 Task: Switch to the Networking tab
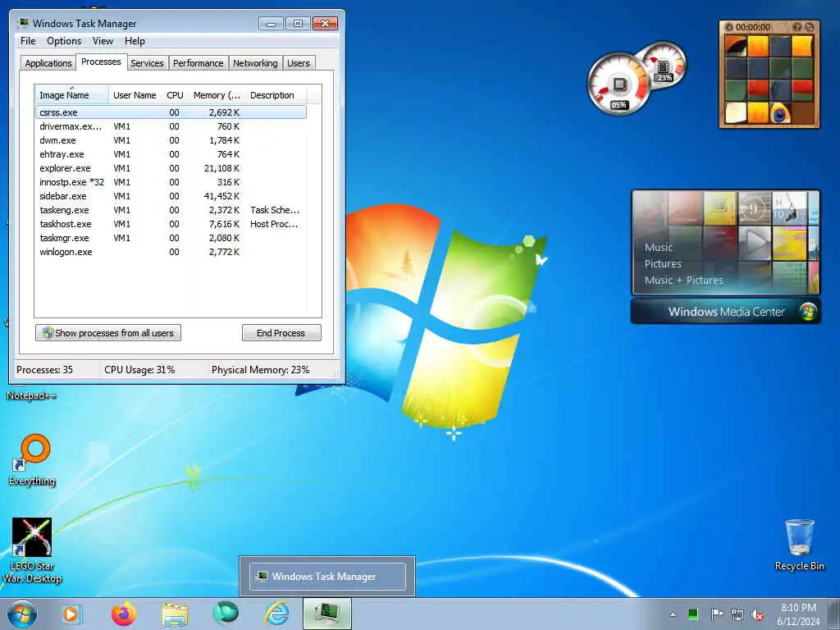click(x=256, y=63)
